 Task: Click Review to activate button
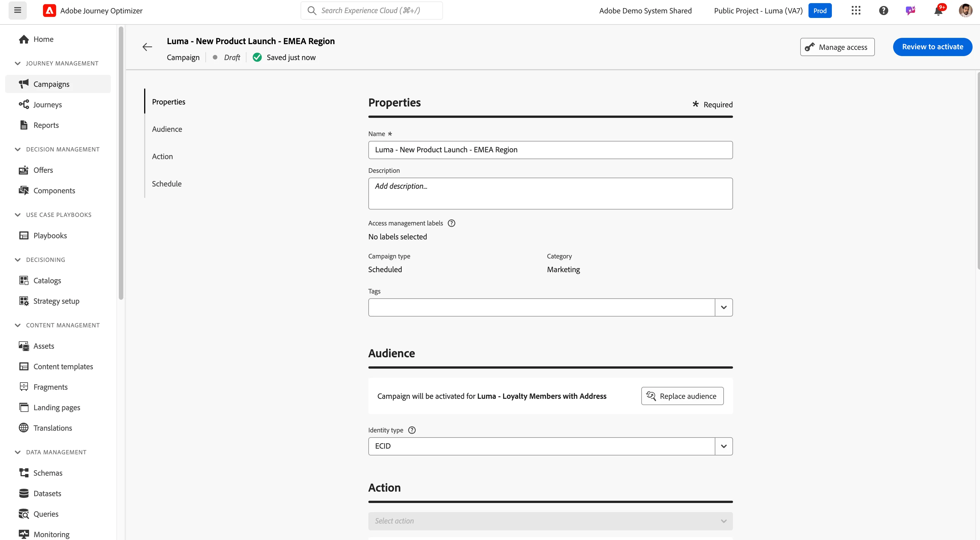932,47
